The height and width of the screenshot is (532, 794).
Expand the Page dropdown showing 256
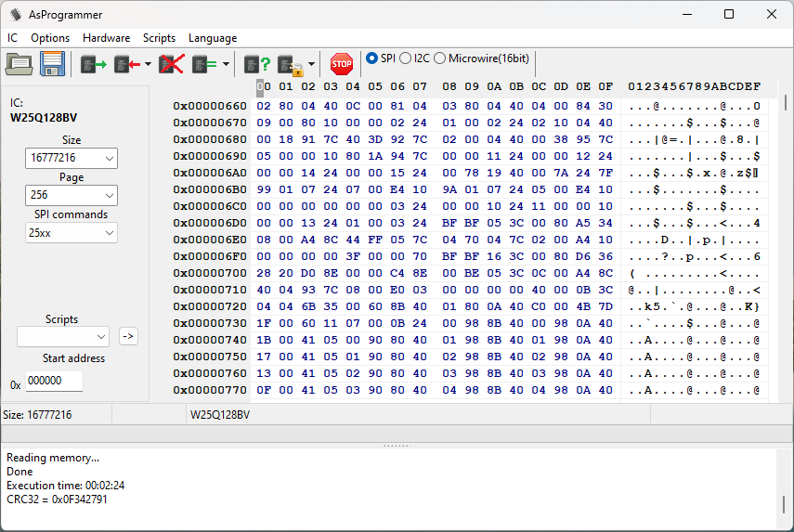(x=72, y=195)
